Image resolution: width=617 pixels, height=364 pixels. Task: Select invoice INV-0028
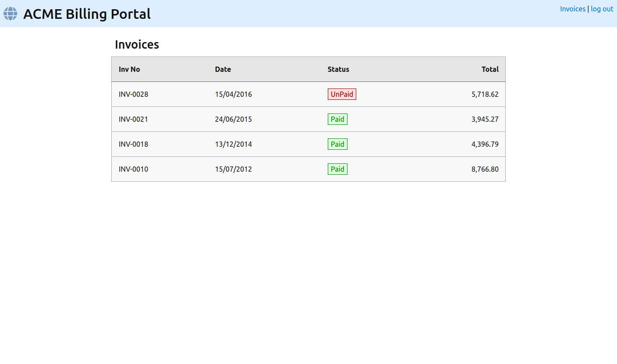tap(134, 94)
